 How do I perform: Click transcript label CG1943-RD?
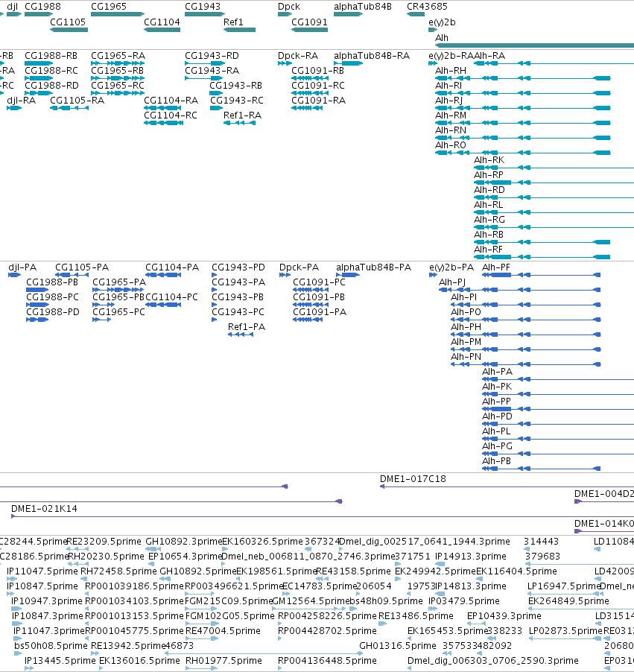click(x=212, y=56)
